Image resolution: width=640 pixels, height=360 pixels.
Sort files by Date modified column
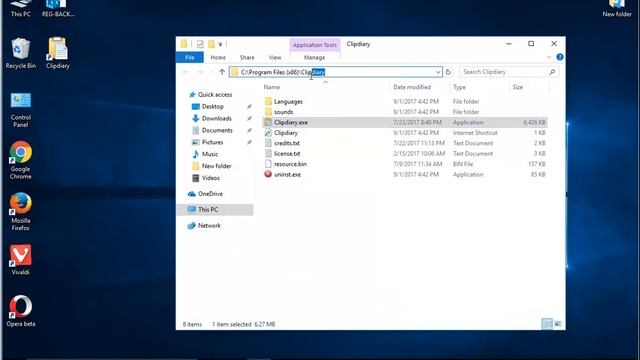[412, 87]
